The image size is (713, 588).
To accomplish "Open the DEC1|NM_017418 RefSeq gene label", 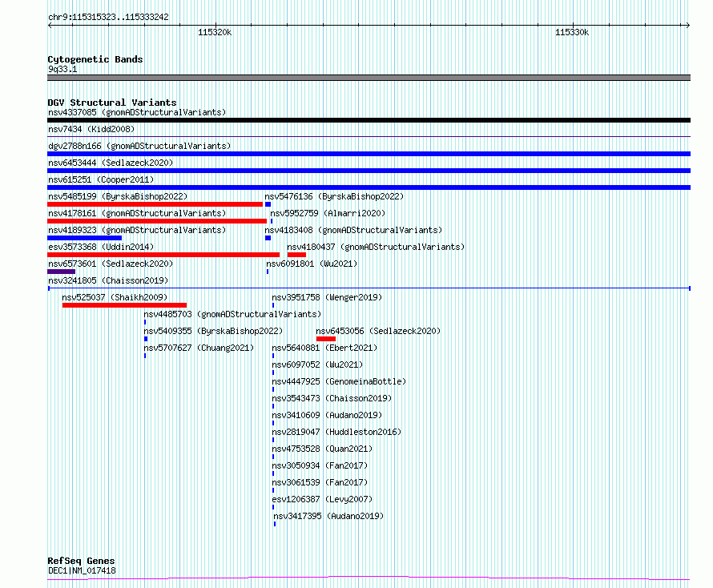I will (x=82, y=570).
